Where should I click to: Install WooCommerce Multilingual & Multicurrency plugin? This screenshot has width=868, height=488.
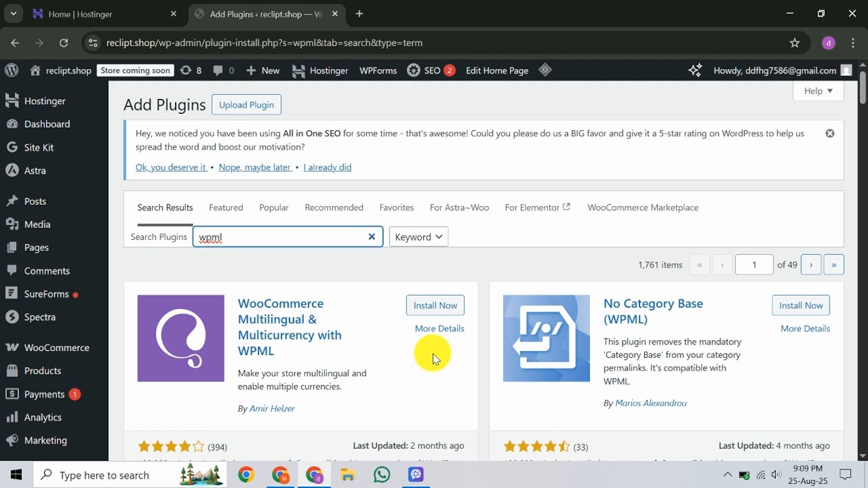[435, 305]
